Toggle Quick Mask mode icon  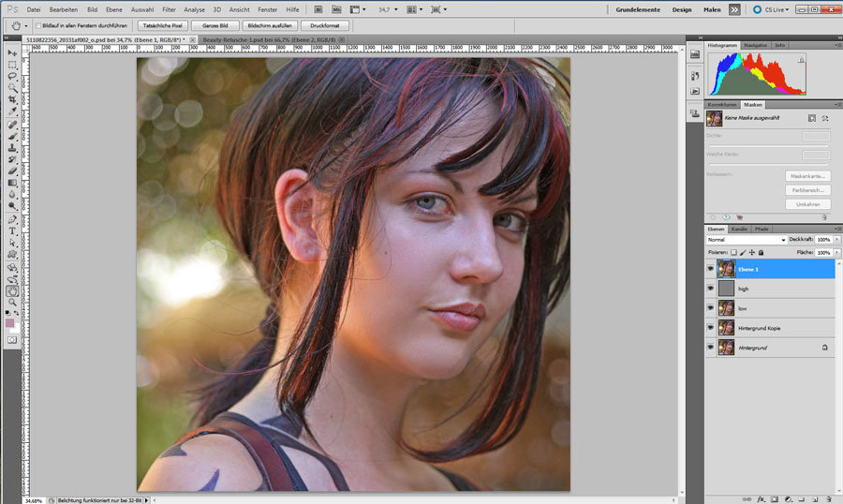point(12,340)
